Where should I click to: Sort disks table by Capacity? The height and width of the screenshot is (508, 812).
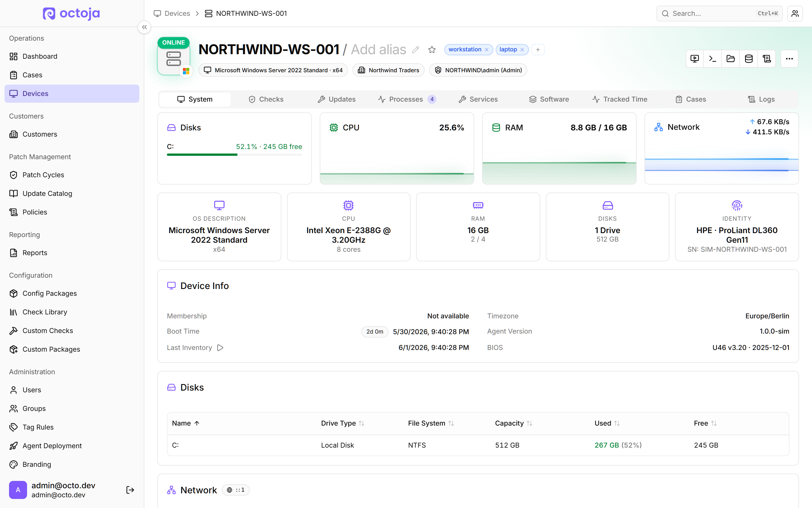pos(514,423)
